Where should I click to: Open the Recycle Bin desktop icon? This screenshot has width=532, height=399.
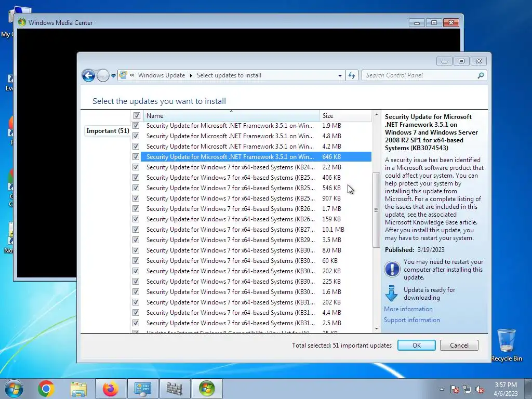(507, 345)
